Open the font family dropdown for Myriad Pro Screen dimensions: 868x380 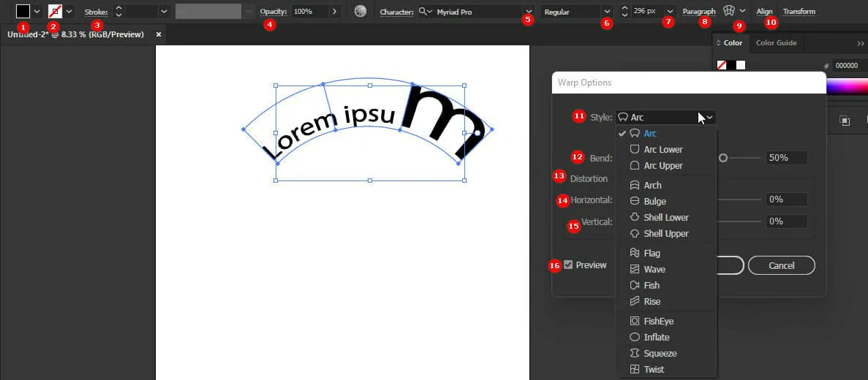[x=528, y=12]
